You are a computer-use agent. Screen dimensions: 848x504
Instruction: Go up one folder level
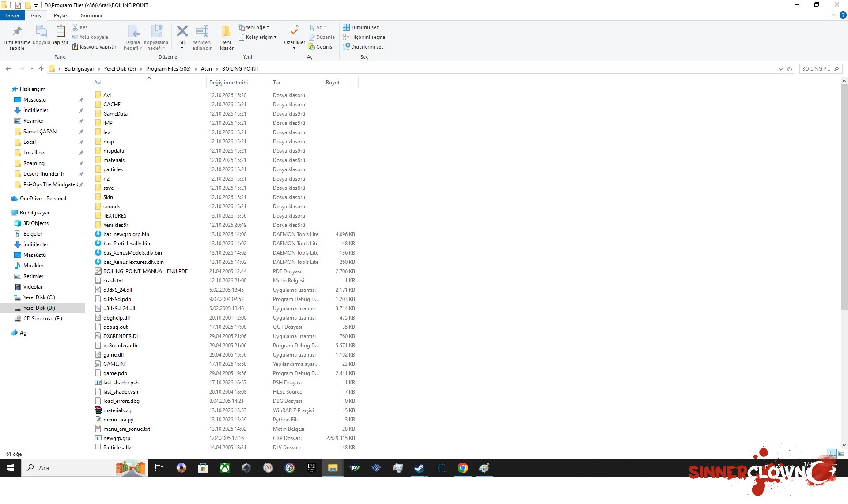tap(41, 69)
